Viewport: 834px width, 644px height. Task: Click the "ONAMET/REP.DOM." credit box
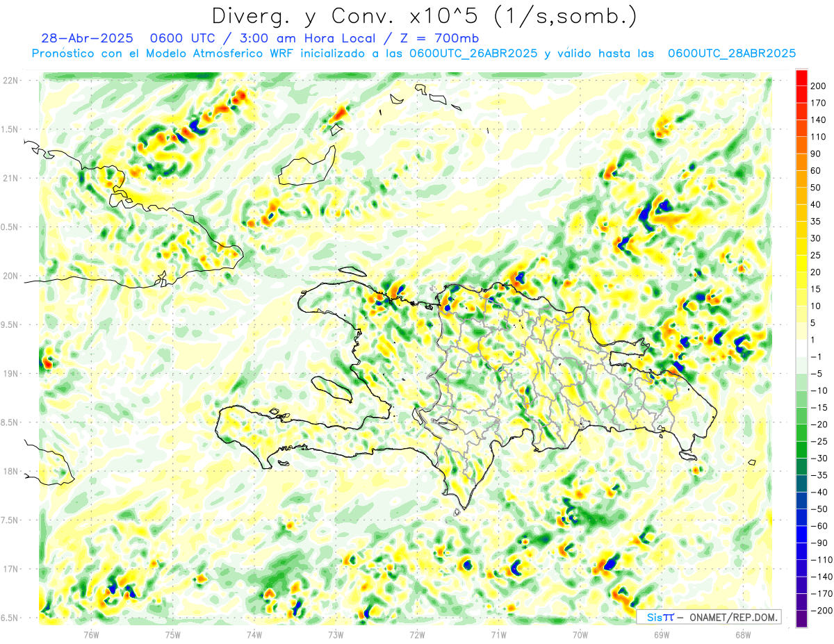(708, 617)
